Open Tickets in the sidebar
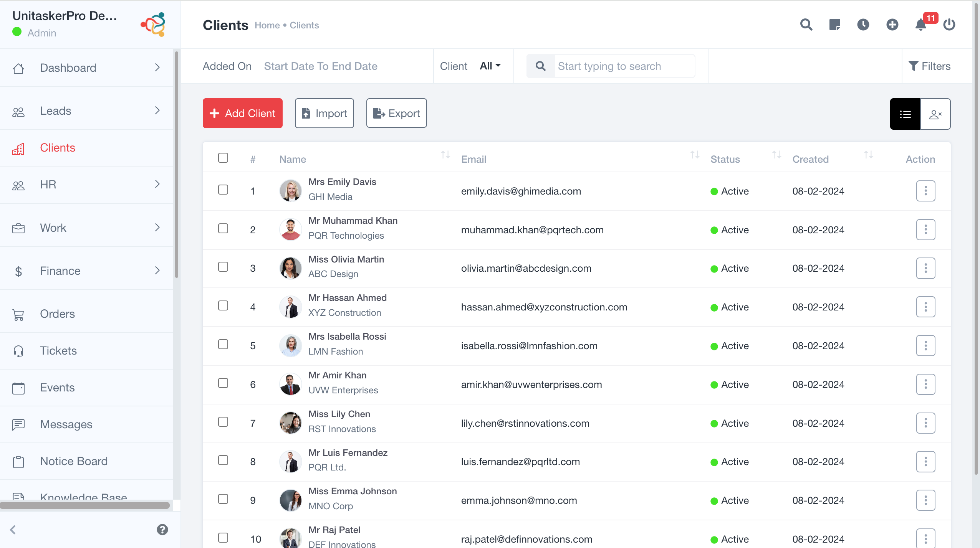 [x=86, y=351]
